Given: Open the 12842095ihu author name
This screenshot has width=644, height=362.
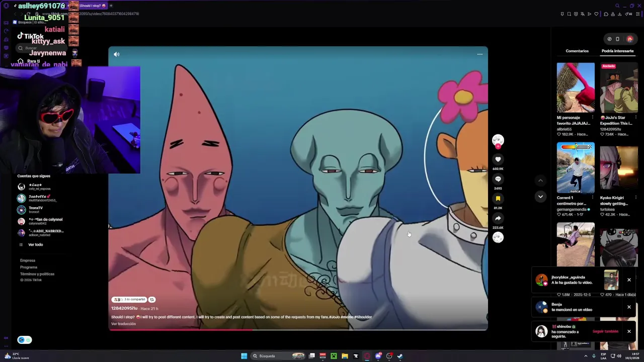Looking at the screenshot, I should tap(124, 308).
